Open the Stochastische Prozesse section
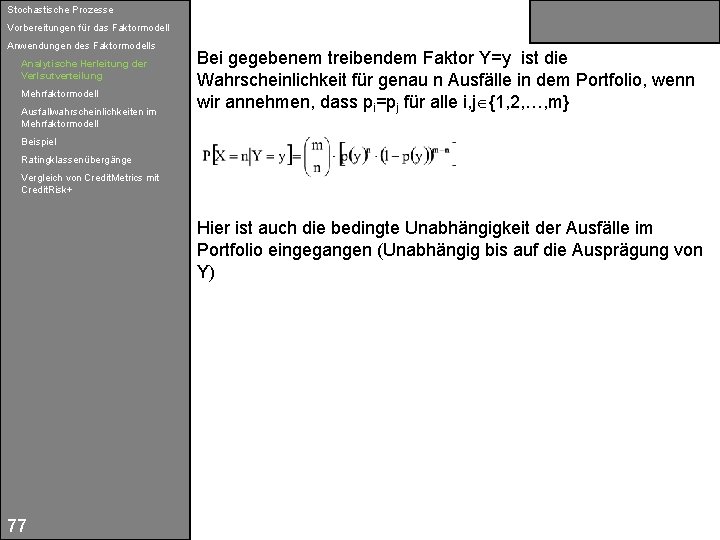720x540 pixels. [60, 10]
